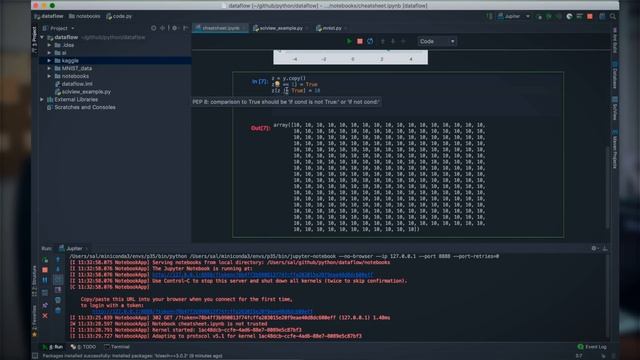The height and width of the screenshot is (360, 640).
Task: Expand External Libraries node
Action: (42, 99)
